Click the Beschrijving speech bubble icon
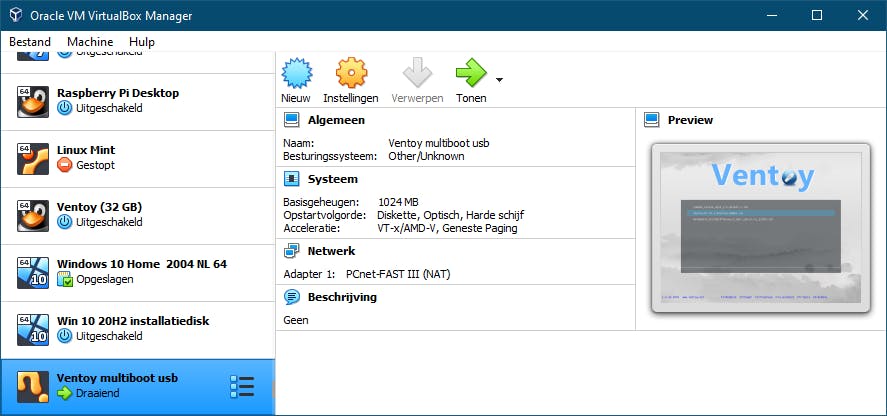Viewport: 887px width, 416px height. tap(291, 297)
